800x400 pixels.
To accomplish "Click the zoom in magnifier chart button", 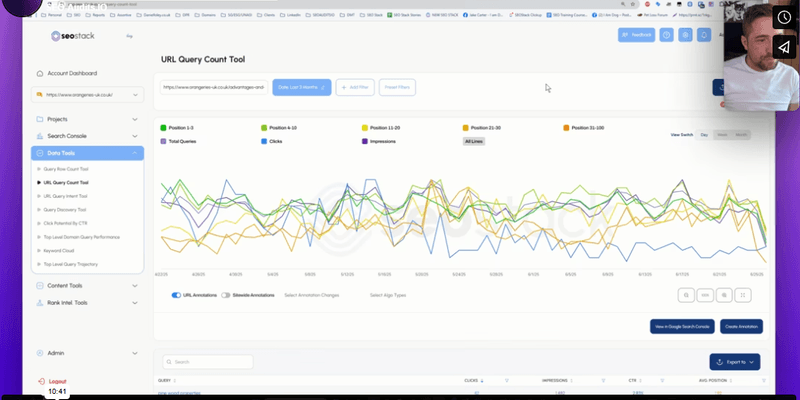I will pyautogui.click(x=724, y=295).
